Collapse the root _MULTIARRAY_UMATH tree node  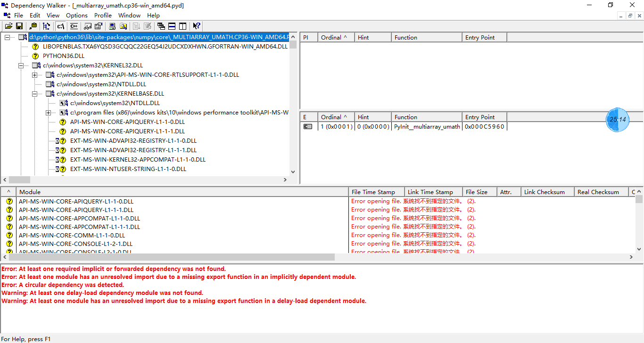tap(7, 37)
